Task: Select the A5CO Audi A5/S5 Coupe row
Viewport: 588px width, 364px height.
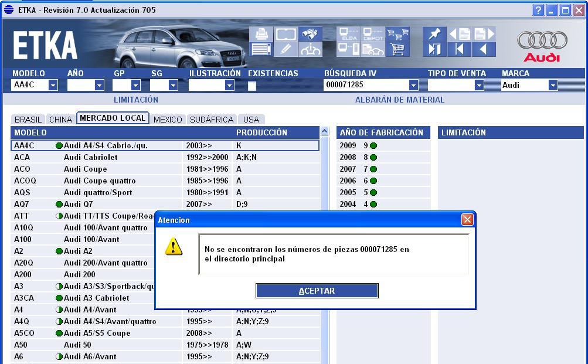Action: tap(165, 334)
